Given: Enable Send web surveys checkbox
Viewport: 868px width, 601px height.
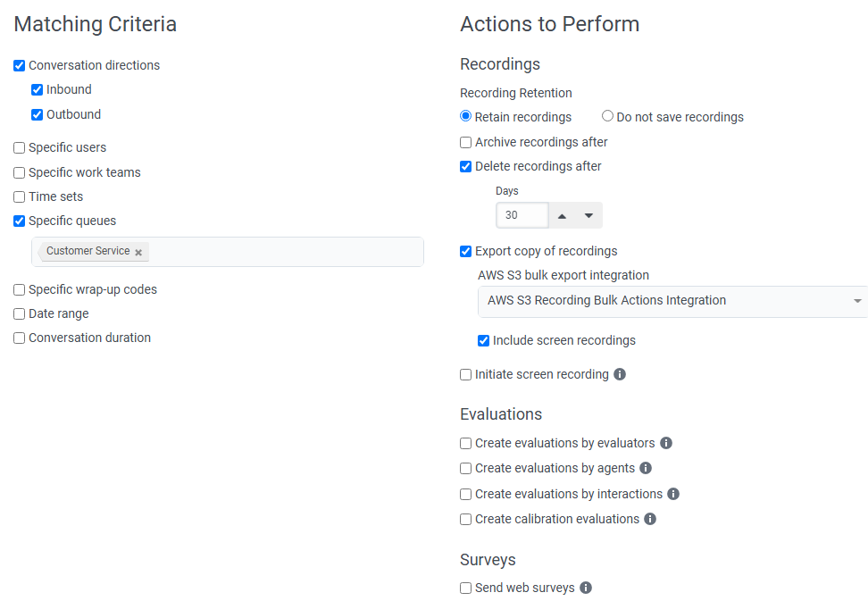Looking at the screenshot, I should (x=466, y=588).
